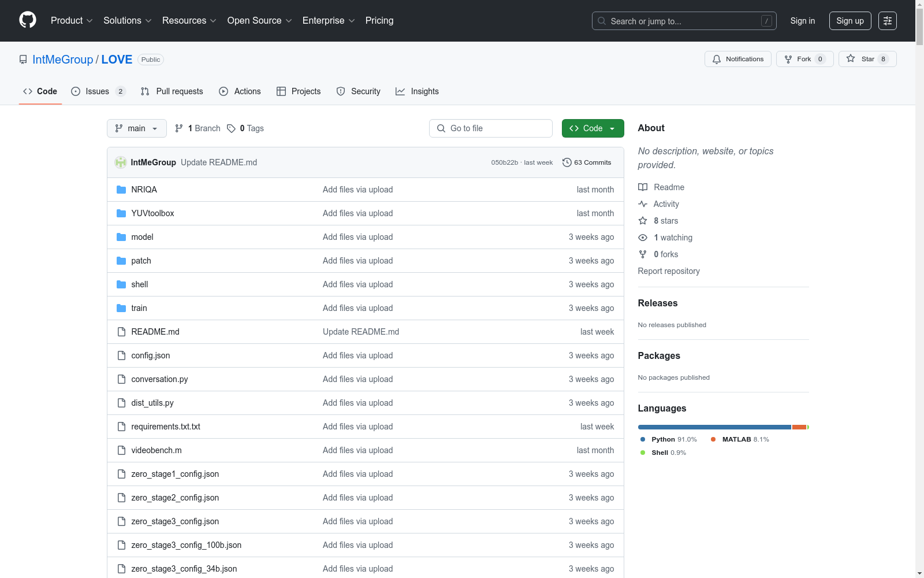The width and height of the screenshot is (924, 578).
Task: Open the Releases heading link
Action: (658, 303)
